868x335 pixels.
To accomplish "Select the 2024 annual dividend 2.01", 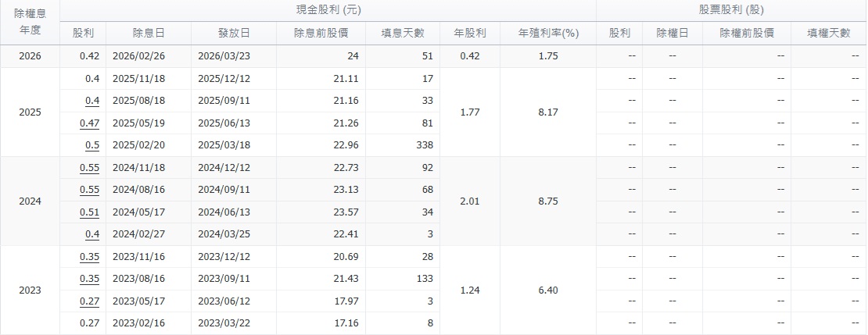I will pos(470,201).
